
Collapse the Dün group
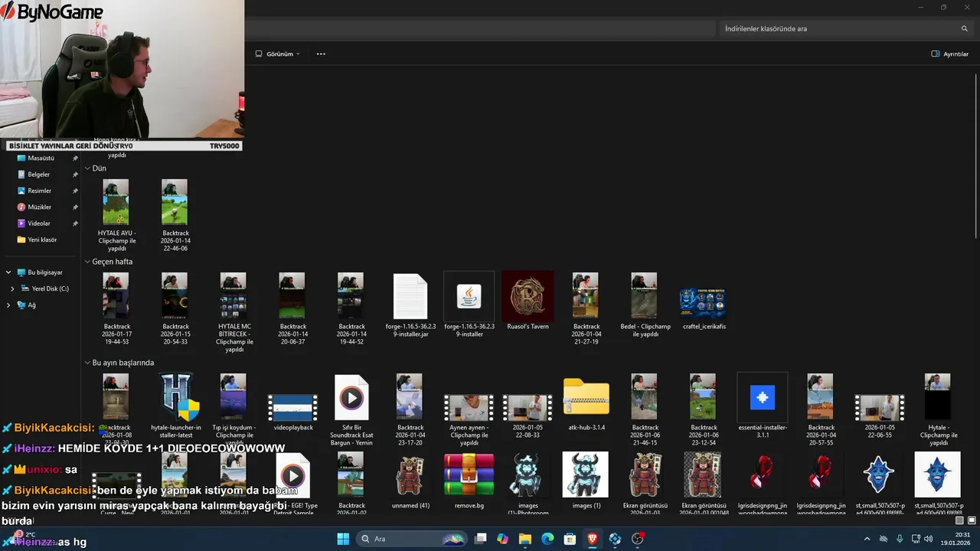click(x=87, y=168)
